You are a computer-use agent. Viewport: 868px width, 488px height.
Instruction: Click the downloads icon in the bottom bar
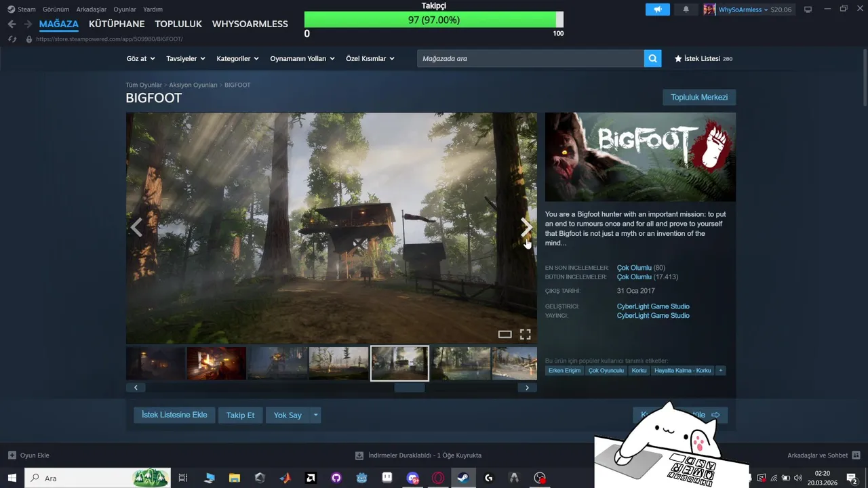(x=359, y=455)
